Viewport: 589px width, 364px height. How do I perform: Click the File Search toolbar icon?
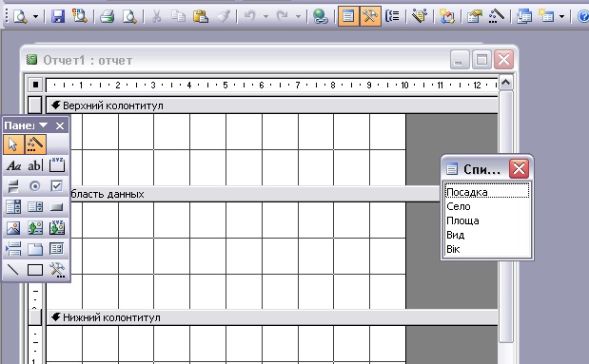pos(80,16)
